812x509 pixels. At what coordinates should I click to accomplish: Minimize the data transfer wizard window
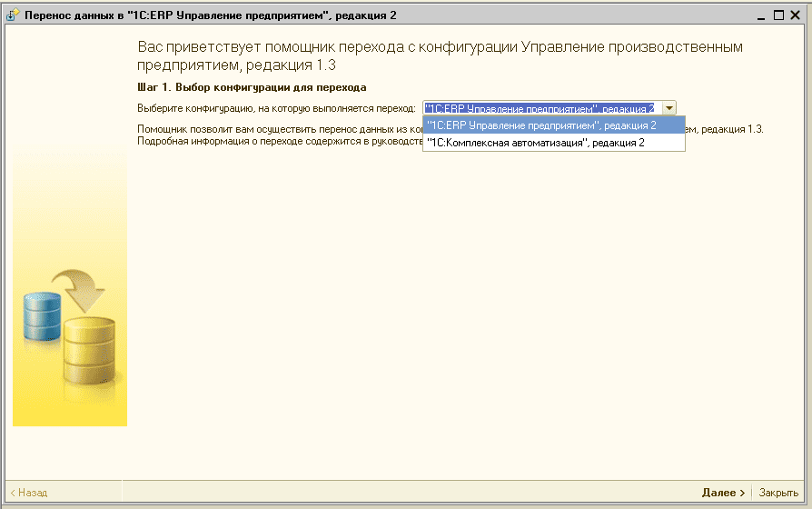coord(761,15)
